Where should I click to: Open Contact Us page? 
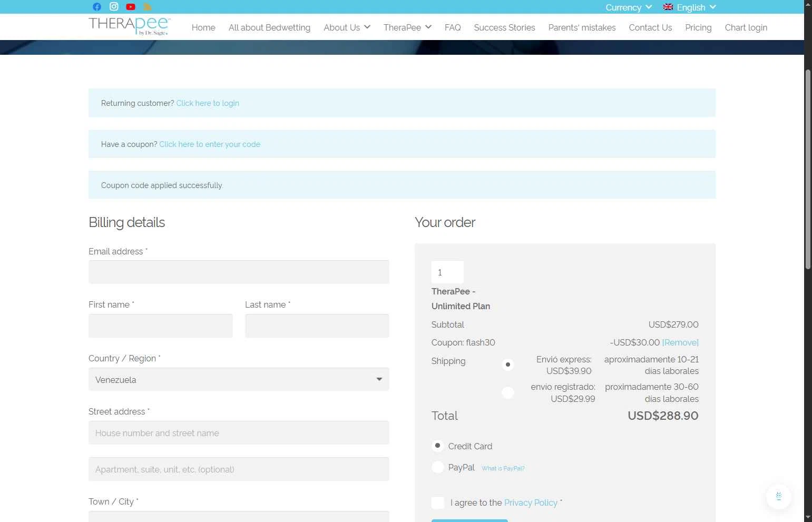point(650,27)
